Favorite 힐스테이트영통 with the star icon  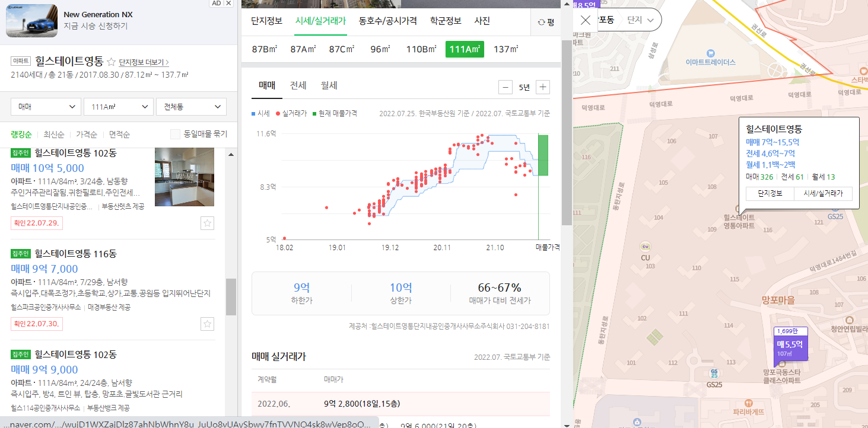[x=111, y=62]
